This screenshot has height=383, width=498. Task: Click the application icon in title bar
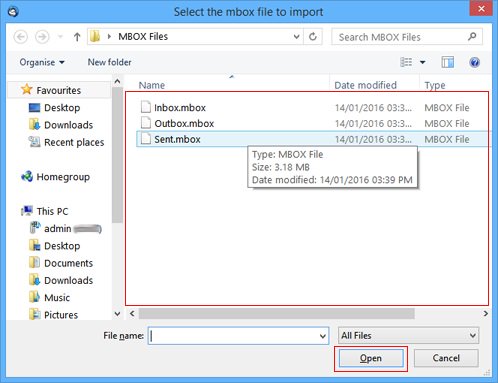pyautogui.click(x=13, y=12)
